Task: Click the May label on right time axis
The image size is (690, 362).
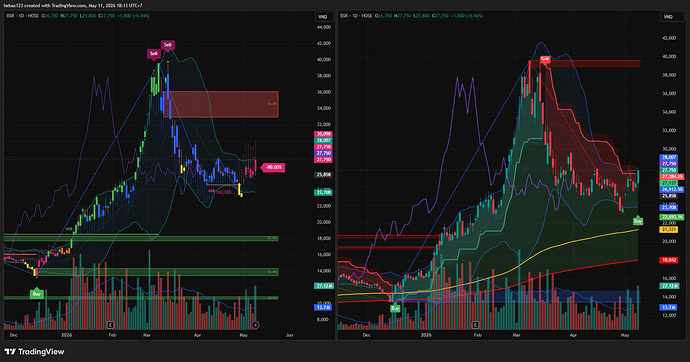Action: pos(624,335)
